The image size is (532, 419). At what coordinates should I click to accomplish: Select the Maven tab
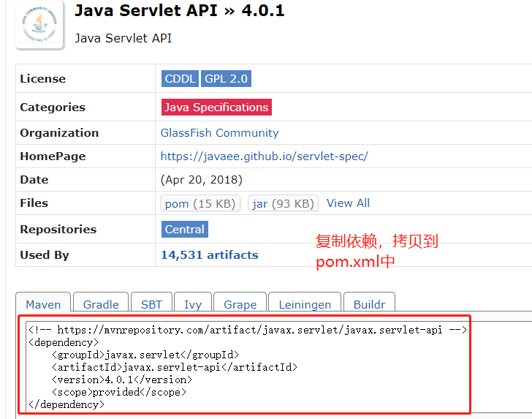point(43,302)
